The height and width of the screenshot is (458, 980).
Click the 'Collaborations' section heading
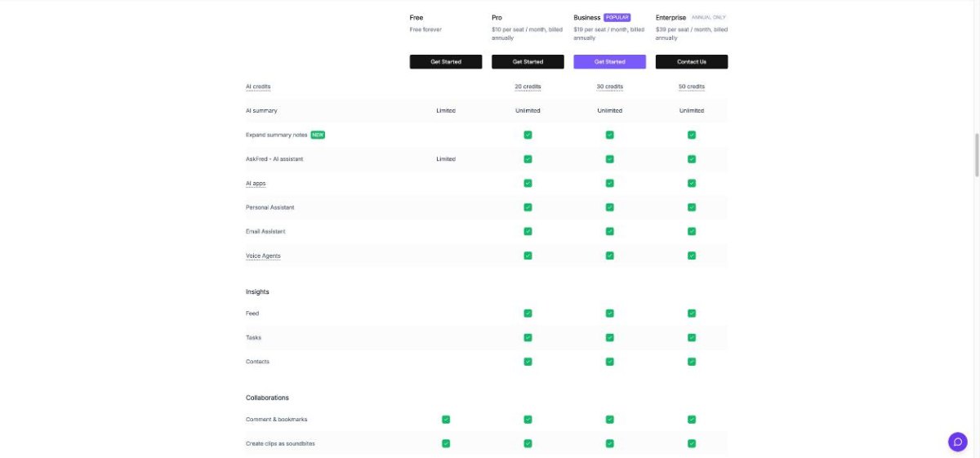click(267, 398)
